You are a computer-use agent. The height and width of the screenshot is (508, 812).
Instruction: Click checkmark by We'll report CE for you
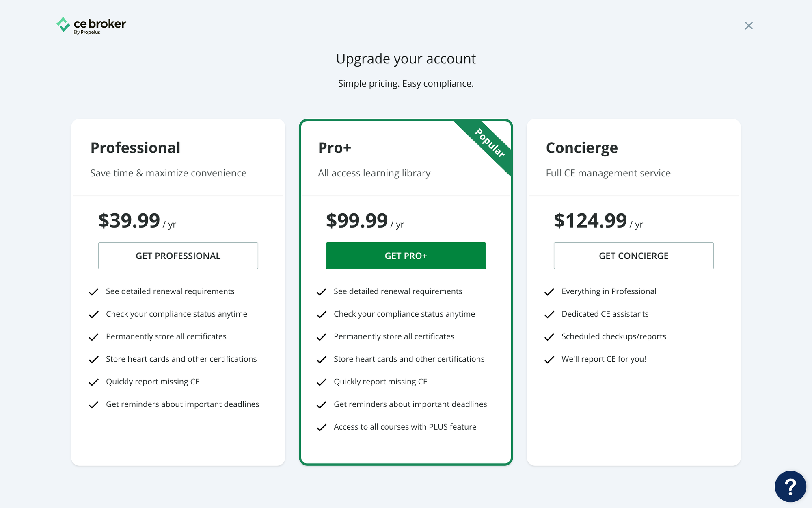(x=549, y=360)
